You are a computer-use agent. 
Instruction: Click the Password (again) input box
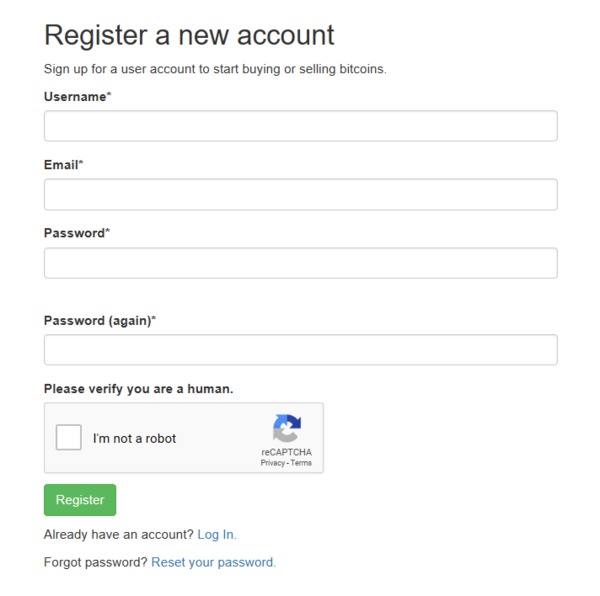(301, 350)
